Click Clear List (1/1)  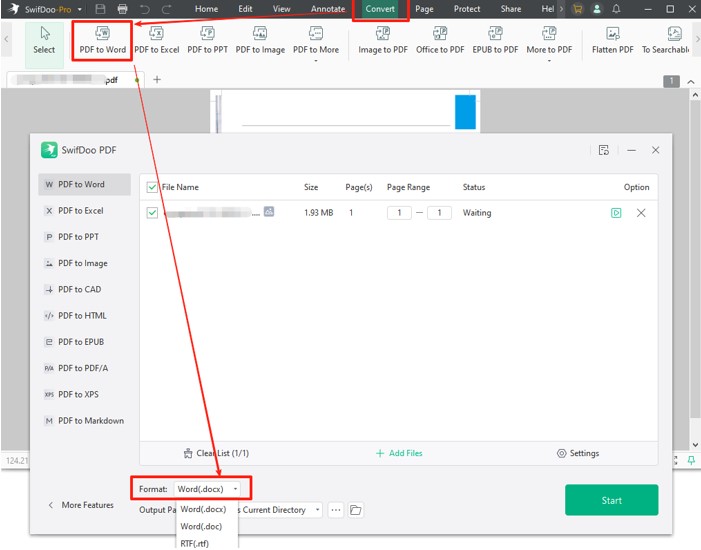216,453
